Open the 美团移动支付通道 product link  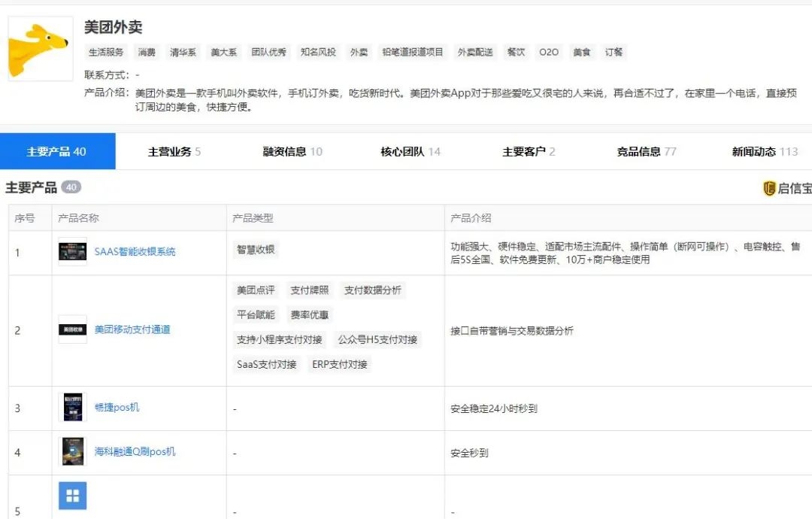[132, 329]
